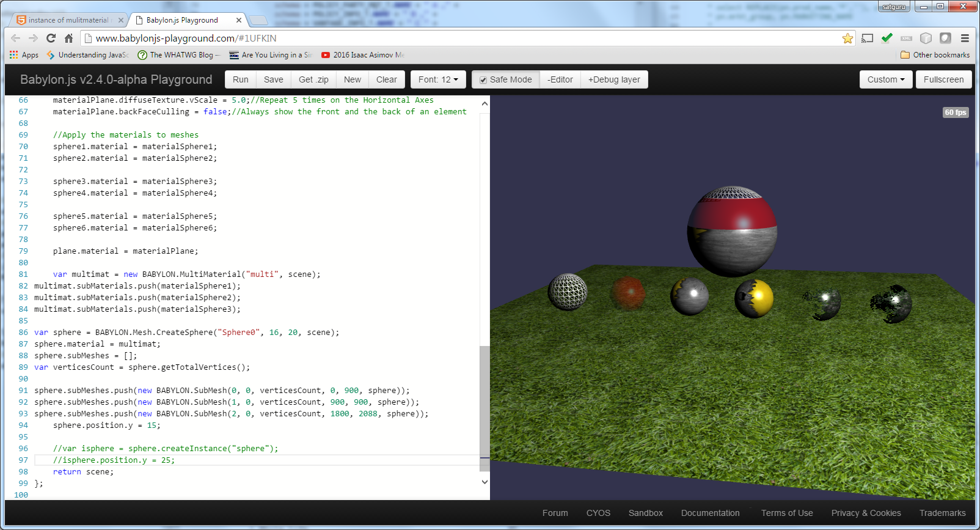Viewport: 980px width, 530px height.
Task: Click code line 'sphere6.material = materialSphere6;'
Action: (135, 228)
